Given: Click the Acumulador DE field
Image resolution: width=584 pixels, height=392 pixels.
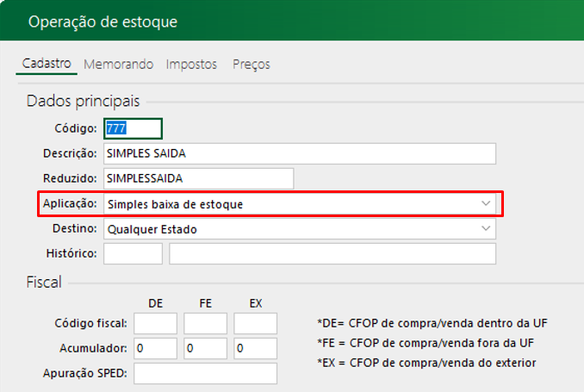Looking at the screenshot, I should point(155,348).
